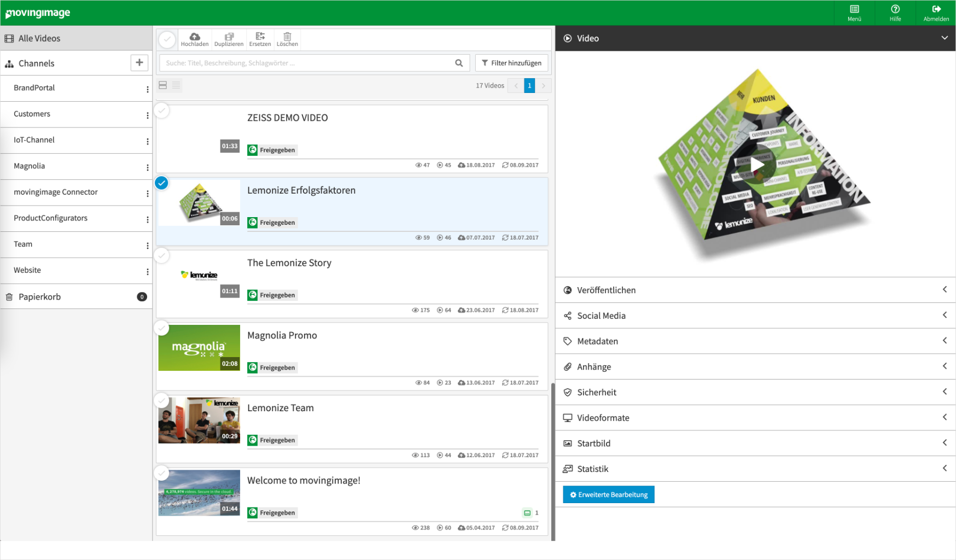956x560 pixels.
Task: Add a new channel with plus icon
Action: (139, 63)
